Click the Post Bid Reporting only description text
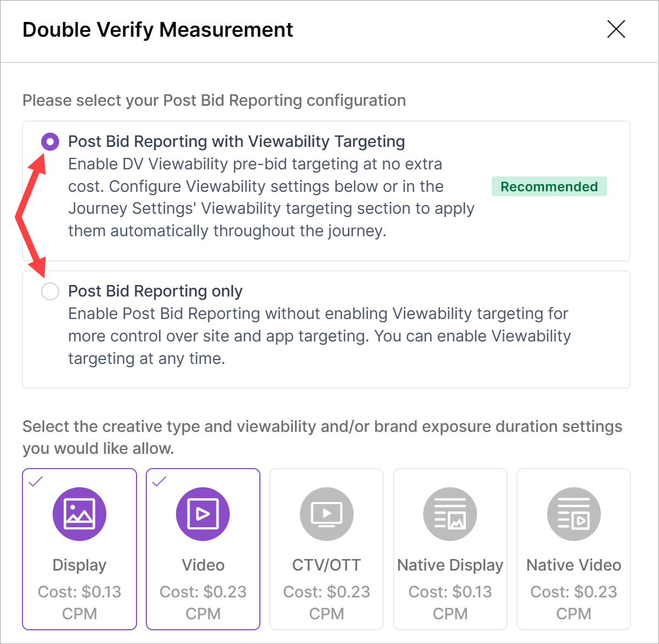 click(x=319, y=336)
